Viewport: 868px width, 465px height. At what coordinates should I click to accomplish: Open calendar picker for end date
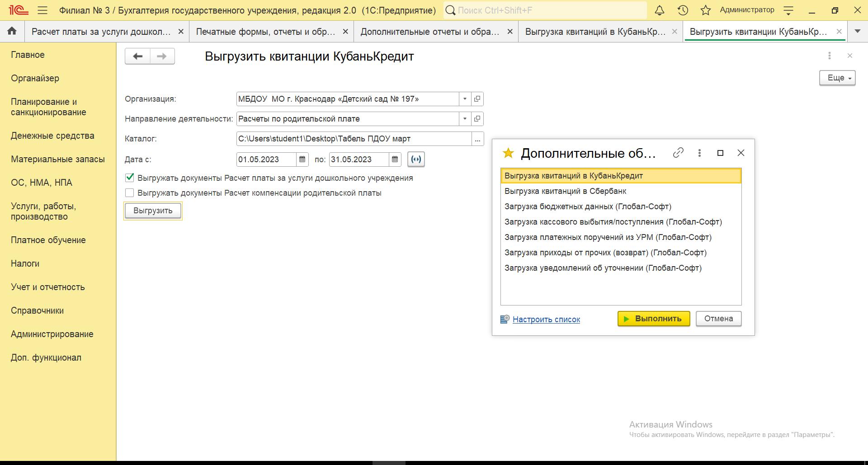tap(395, 160)
